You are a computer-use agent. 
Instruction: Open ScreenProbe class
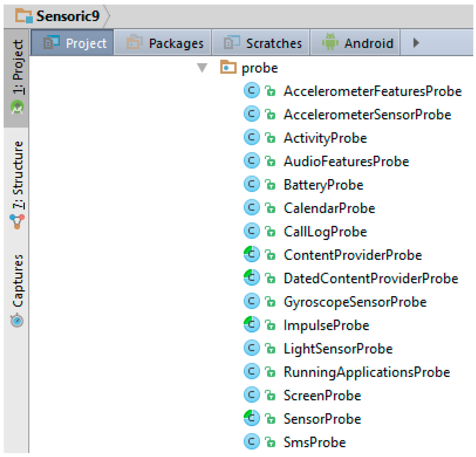click(x=322, y=396)
